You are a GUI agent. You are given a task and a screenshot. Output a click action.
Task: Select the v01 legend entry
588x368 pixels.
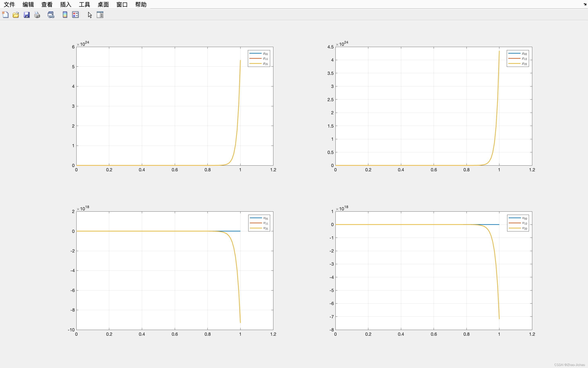click(x=259, y=218)
